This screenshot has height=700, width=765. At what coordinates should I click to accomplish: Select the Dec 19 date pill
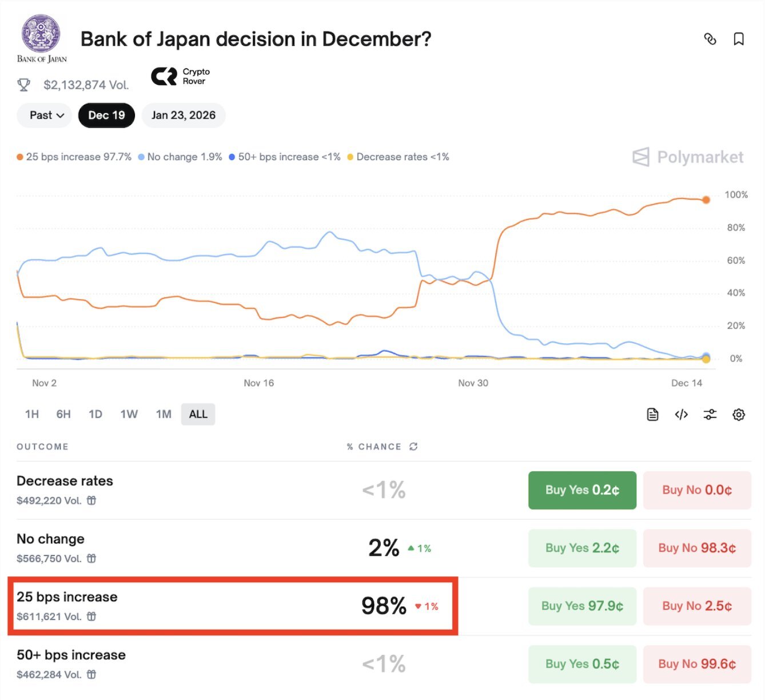tap(106, 115)
